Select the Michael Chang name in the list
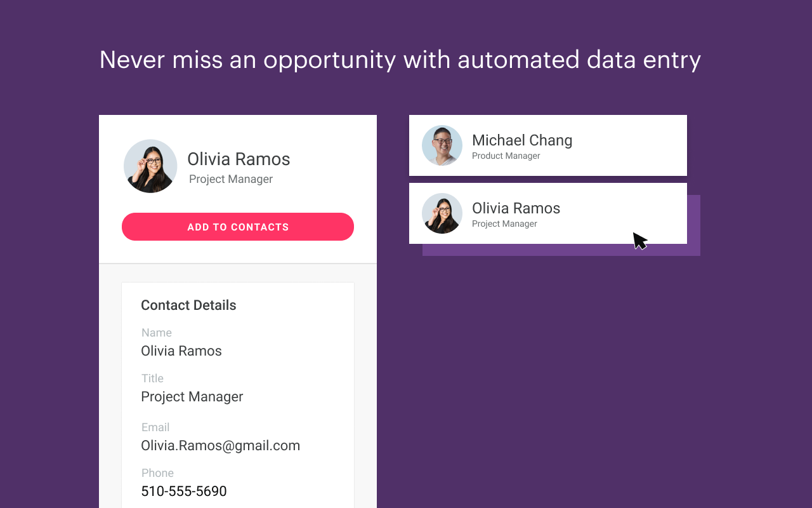Viewport: 812px width, 508px height. coord(522,140)
